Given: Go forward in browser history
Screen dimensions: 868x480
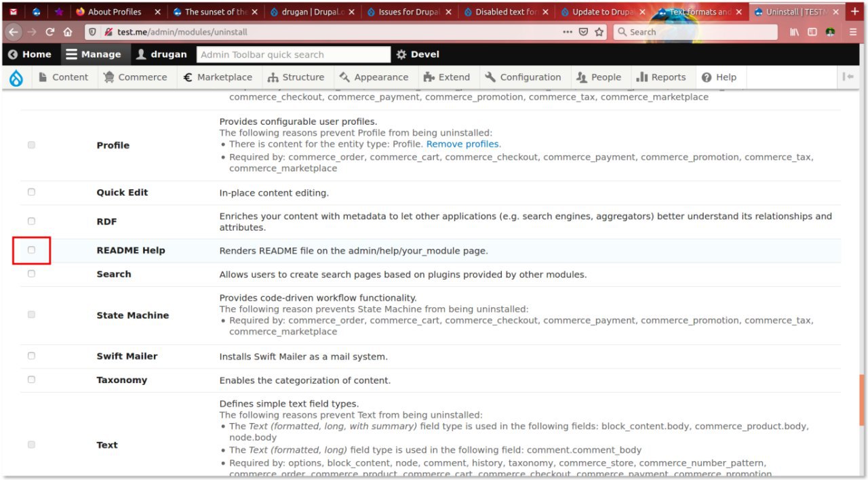Looking at the screenshot, I should pyautogui.click(x=32, y=32).
